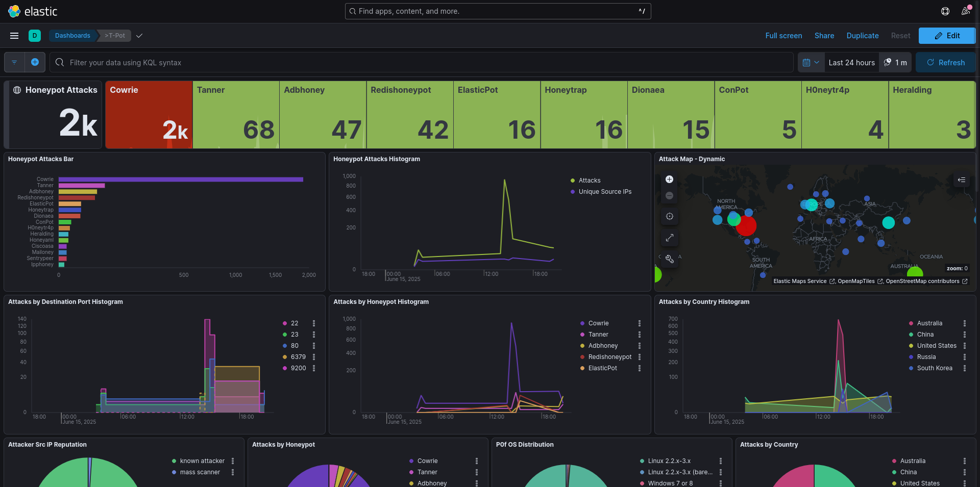Open the date quick menu calendar dropdown
This screenshot has height=487, width=980.
pos(811,62)
